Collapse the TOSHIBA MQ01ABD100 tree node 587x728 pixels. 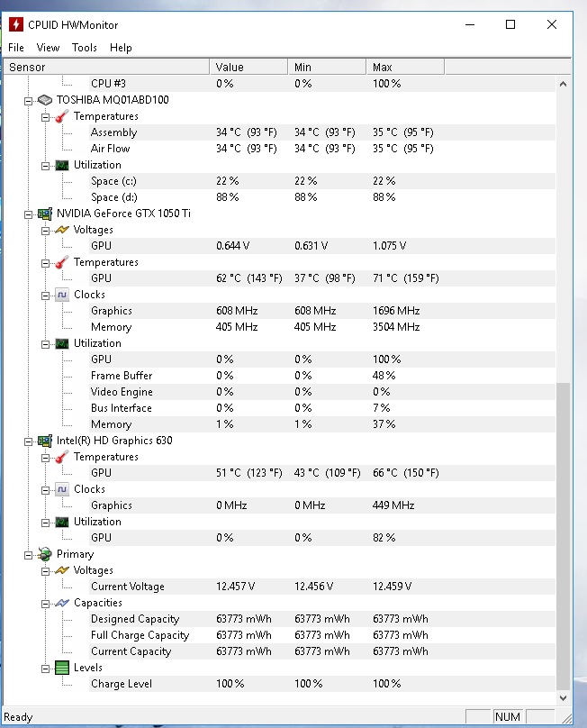coord(29,100)
